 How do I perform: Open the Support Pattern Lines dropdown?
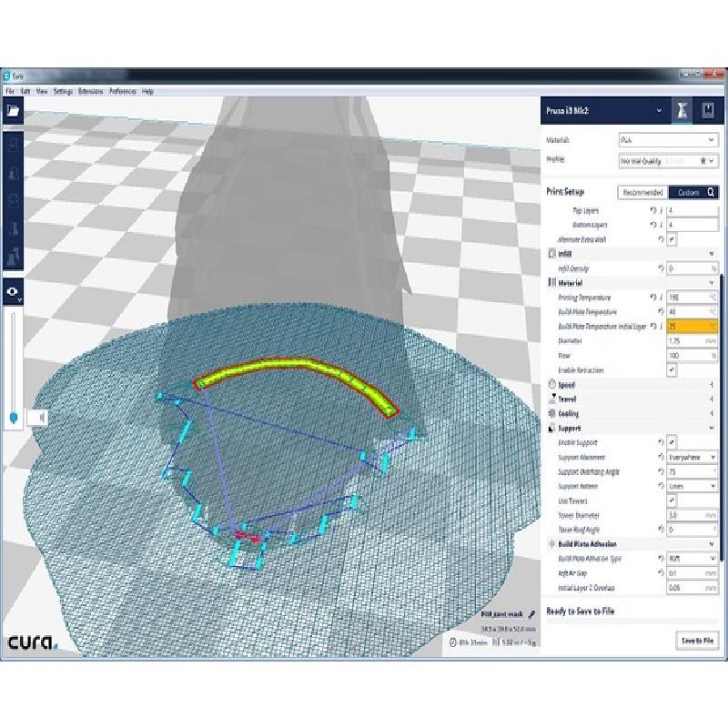tap(693, 486)
